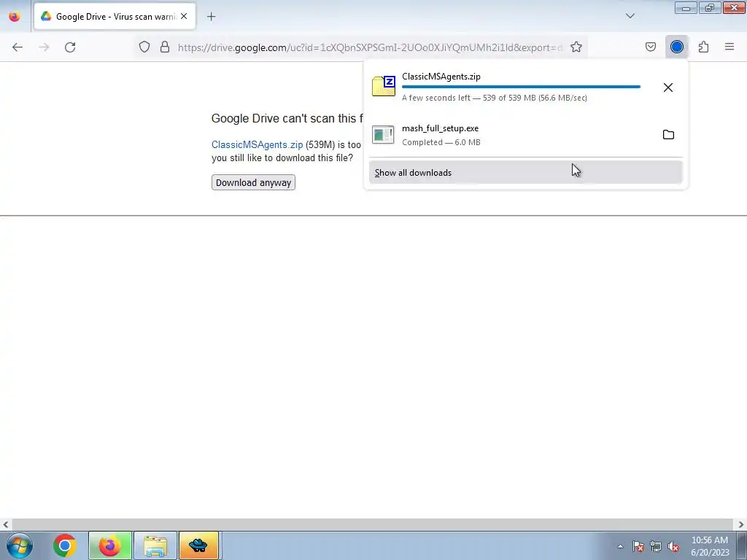Image resolution: width=747 pixels, height=560 pixels.
Task: Open Windows Explorer from the taskbar
Action: coord(155,545)
